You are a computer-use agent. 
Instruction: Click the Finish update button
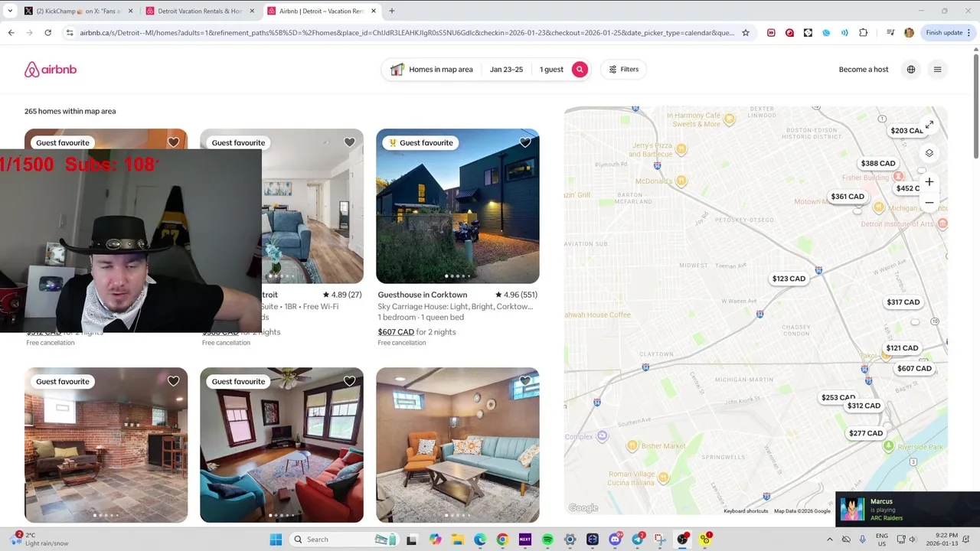(944, 33)
